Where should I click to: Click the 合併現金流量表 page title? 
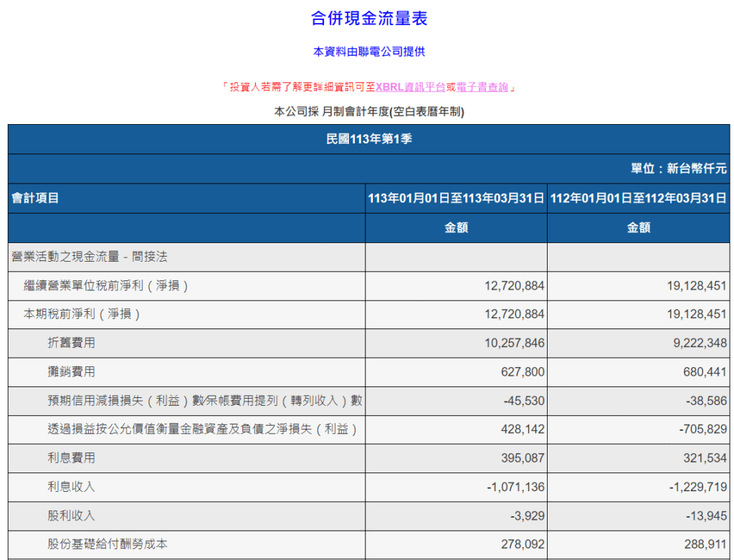coord(366,17)
